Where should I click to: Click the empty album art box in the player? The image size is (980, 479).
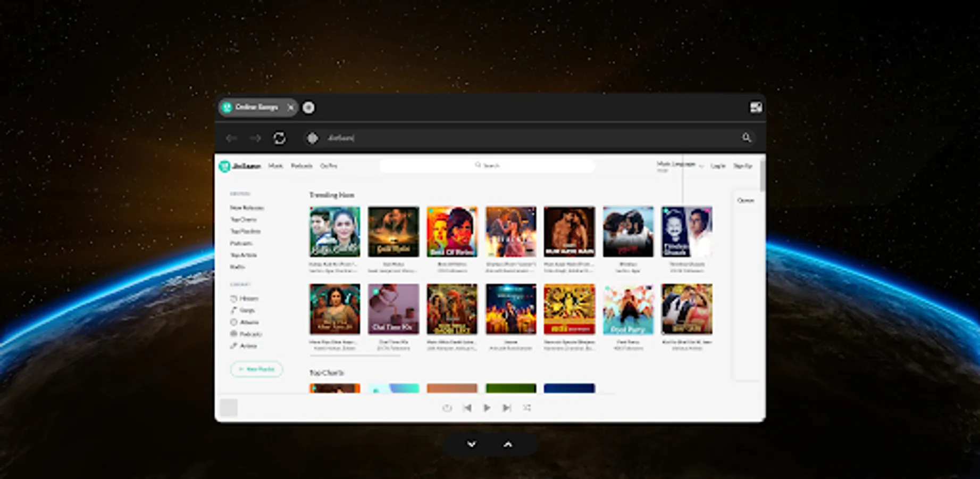(229, 408)
